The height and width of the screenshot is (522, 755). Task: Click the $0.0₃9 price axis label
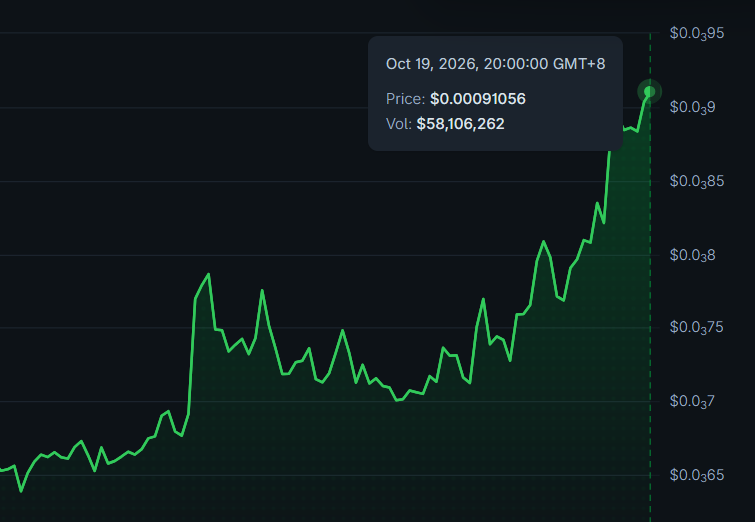692,107
